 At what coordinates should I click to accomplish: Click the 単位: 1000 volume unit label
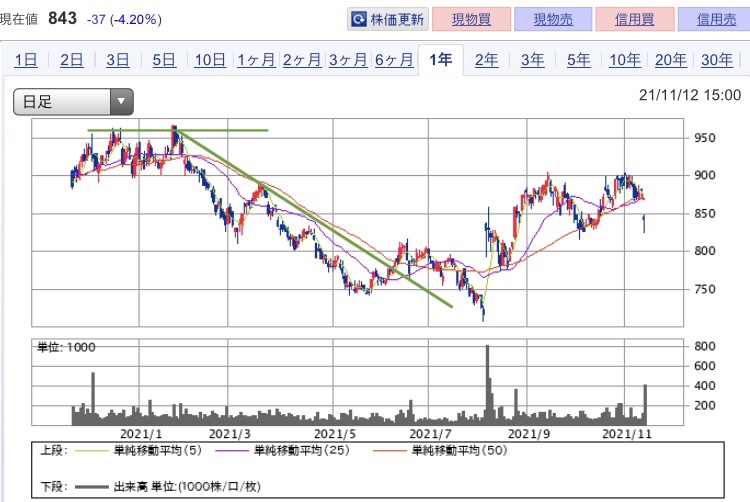pos(66,347)
